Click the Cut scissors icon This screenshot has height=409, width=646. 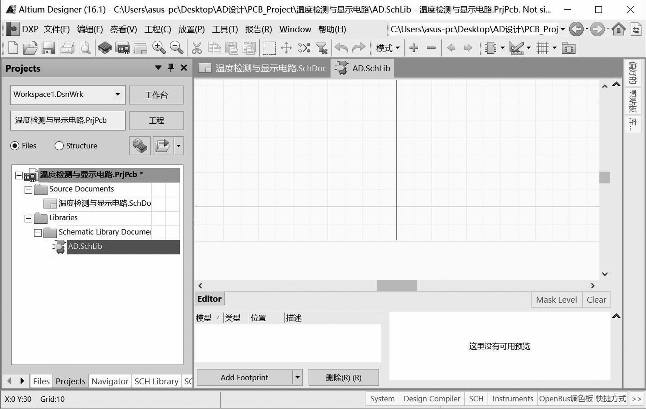point(198,48)
